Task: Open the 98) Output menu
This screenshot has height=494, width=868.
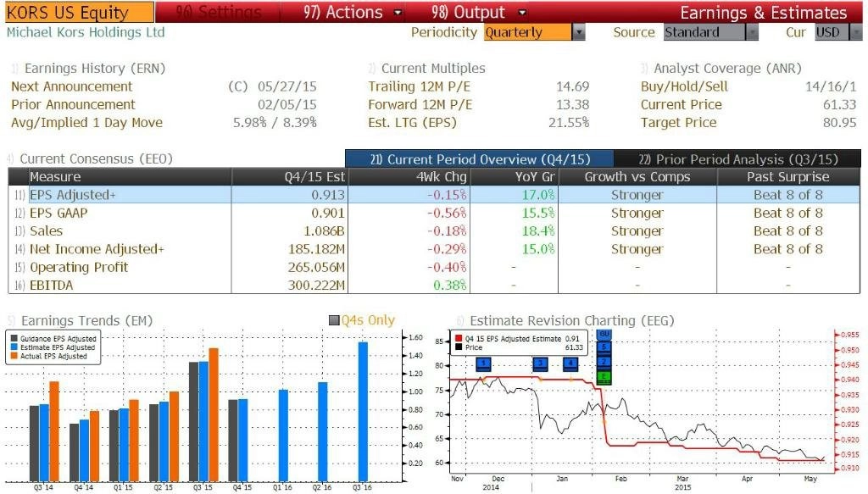Action: 478,12
